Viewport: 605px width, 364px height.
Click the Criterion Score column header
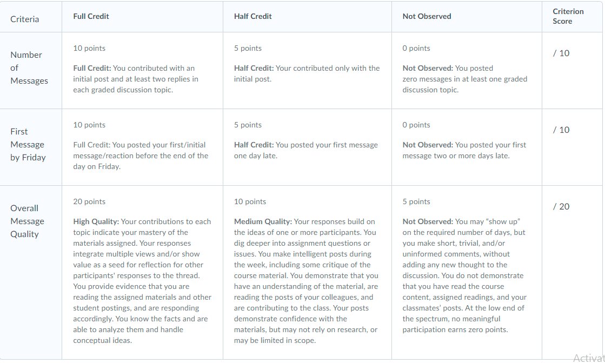(568, 16)
